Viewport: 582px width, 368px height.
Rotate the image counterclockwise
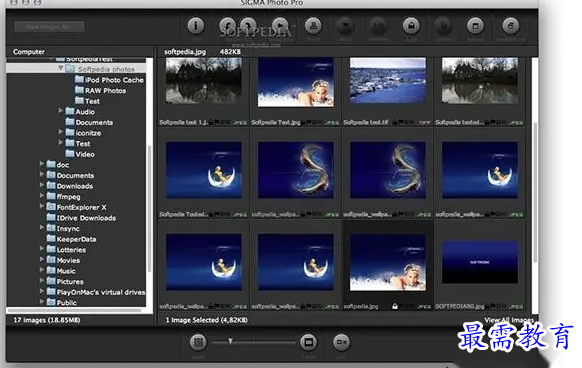pos(227,26)
